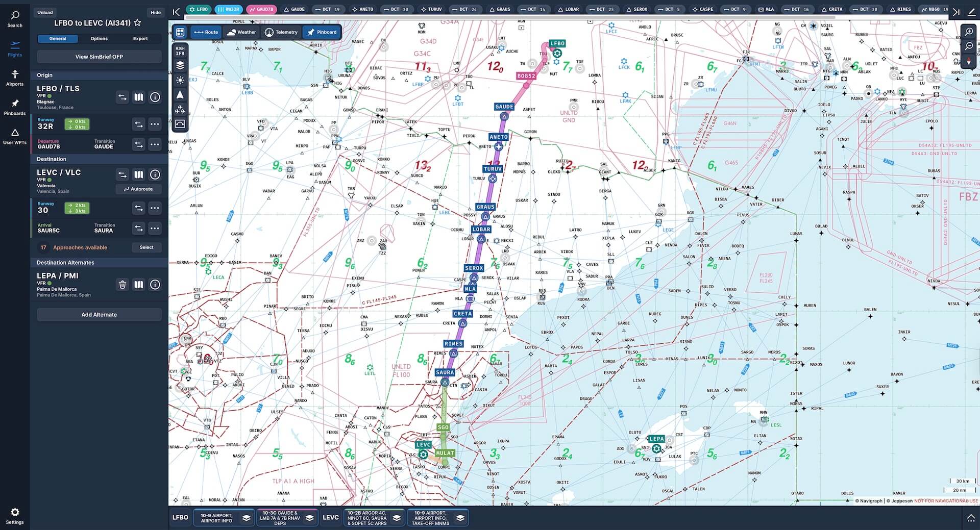Open more options for runway 32R
Image resolution: width=980 pixels, height=530 pixels.
[155, 124]
